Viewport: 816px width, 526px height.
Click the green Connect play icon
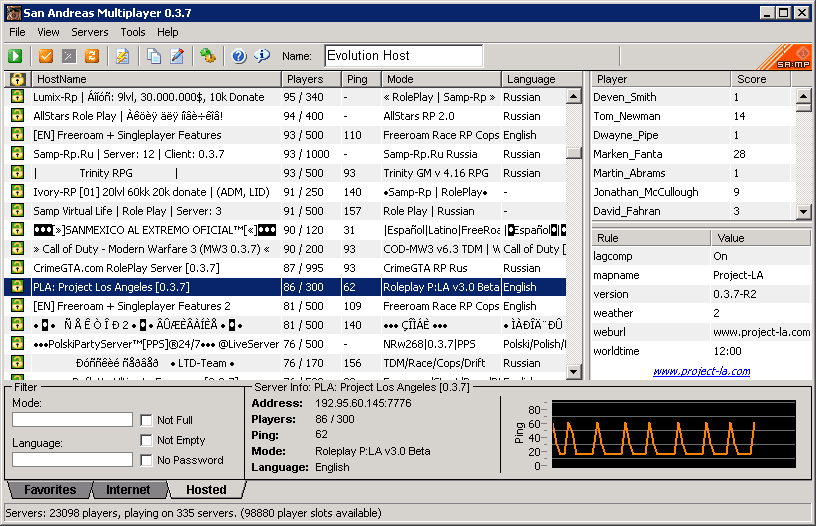(x=15, y=56)
